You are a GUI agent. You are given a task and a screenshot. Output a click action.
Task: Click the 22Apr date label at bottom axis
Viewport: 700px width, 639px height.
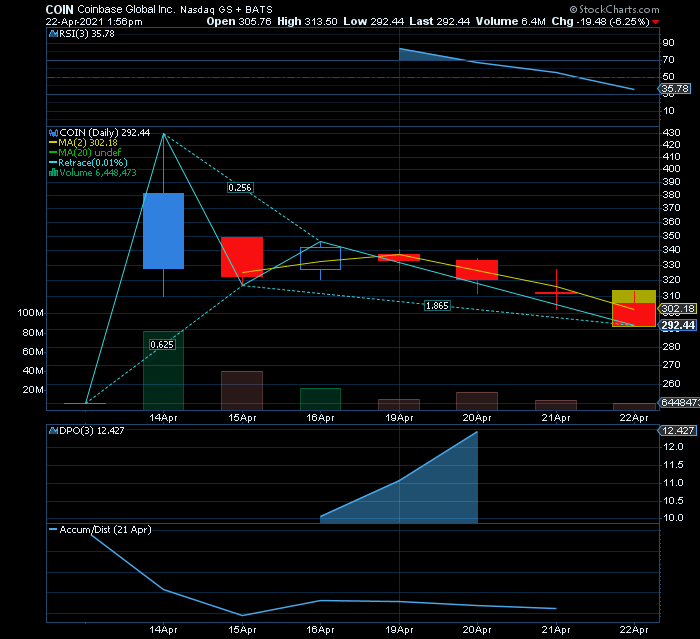634,630
